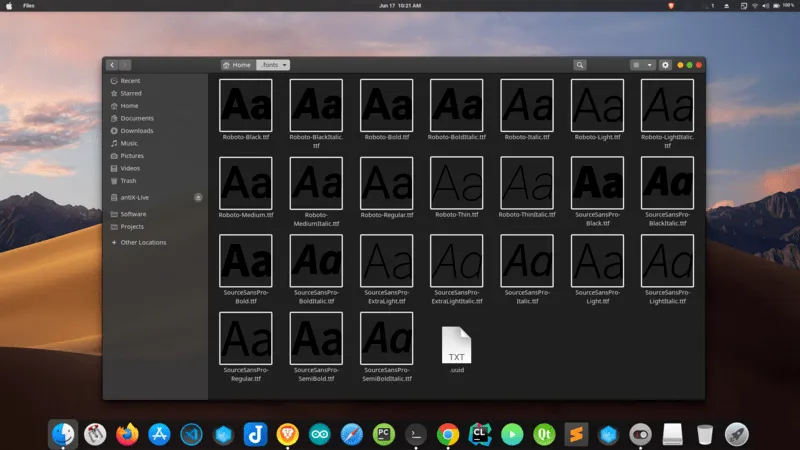Select the Roboto-Black.ttf font file
Screen dimensions: 800x450
(246, 105)
